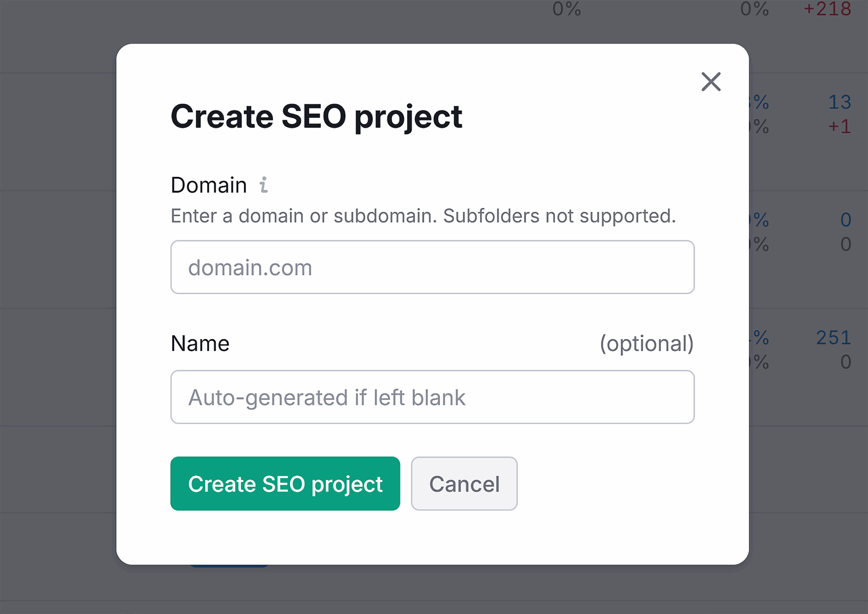Focus the domain.com input field
Image resolution: width=868 pixels, height=614 pixels.
(432, 267)
